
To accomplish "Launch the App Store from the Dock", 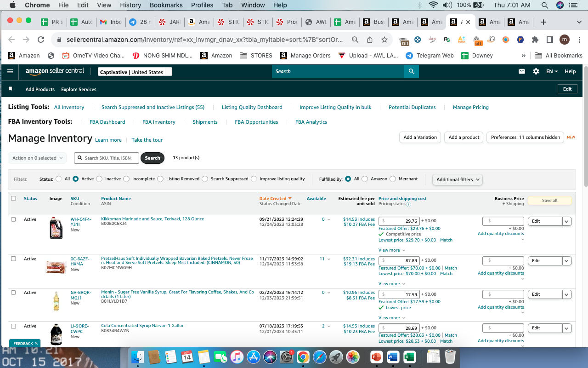I will tap(254, 357).
